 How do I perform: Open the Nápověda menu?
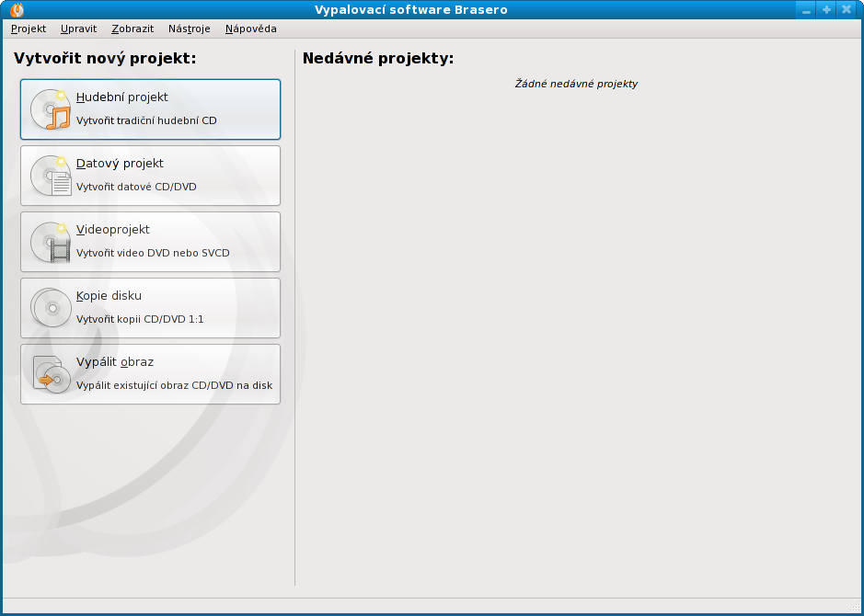point(250,29)
